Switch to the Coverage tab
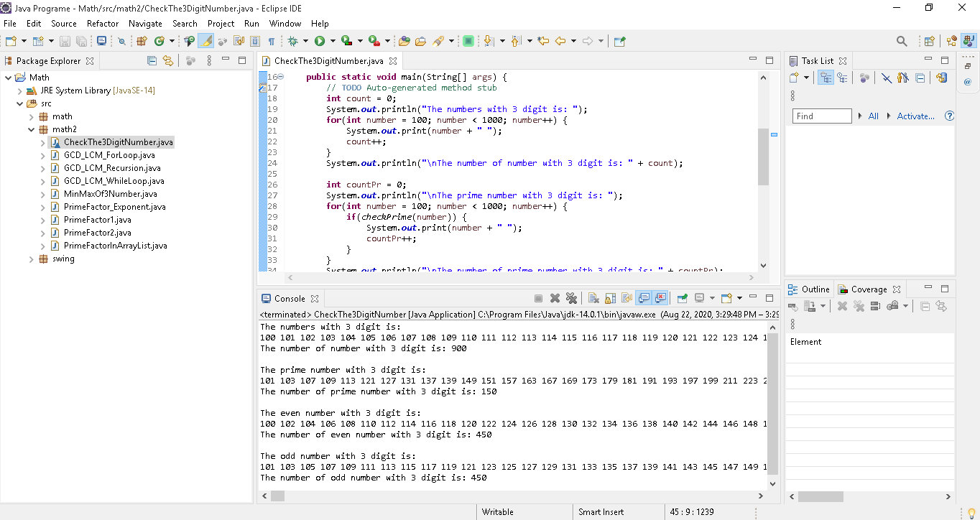 pos(869,289)
